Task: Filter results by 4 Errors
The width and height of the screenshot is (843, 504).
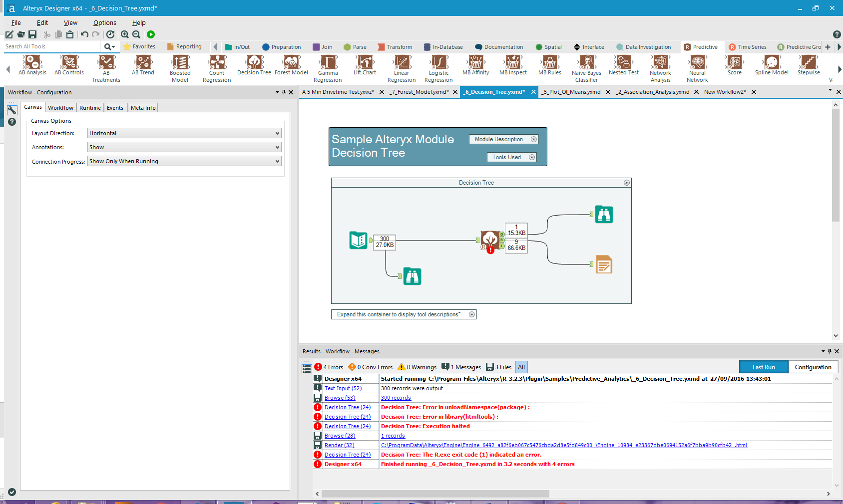Action: [x=329, y=367]
